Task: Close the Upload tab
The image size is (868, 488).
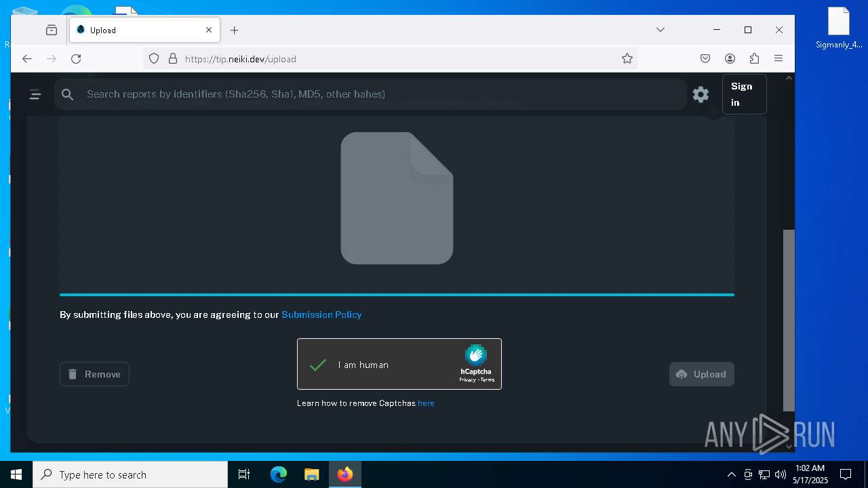Action: [x=209, y=30]
